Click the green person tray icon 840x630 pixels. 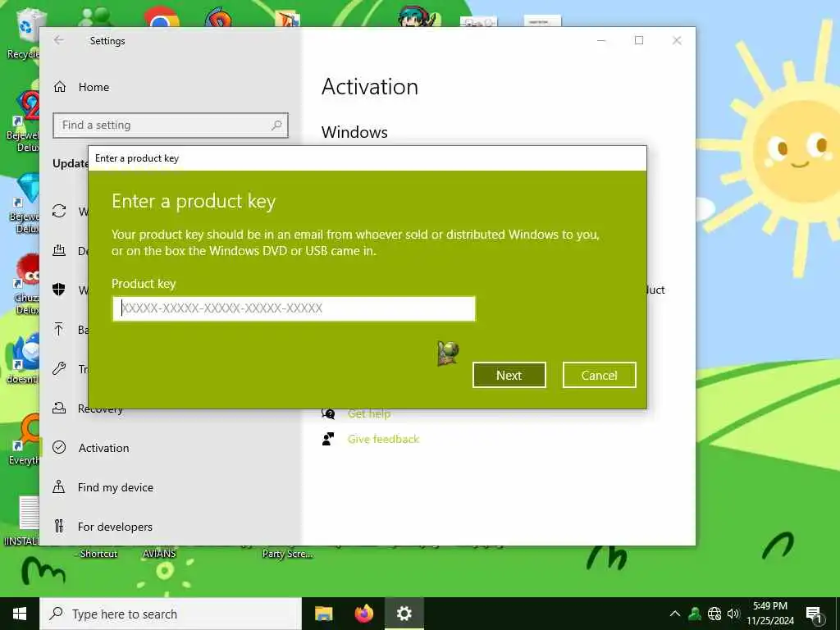click(695, 614)
